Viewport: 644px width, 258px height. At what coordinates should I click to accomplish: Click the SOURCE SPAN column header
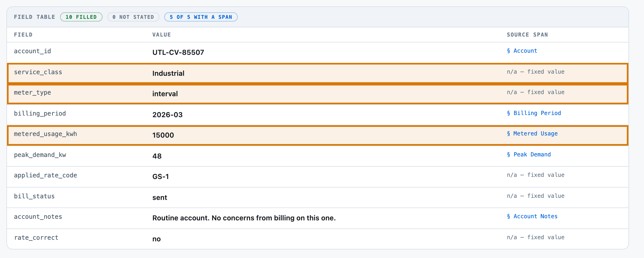(x=527, y=35)
